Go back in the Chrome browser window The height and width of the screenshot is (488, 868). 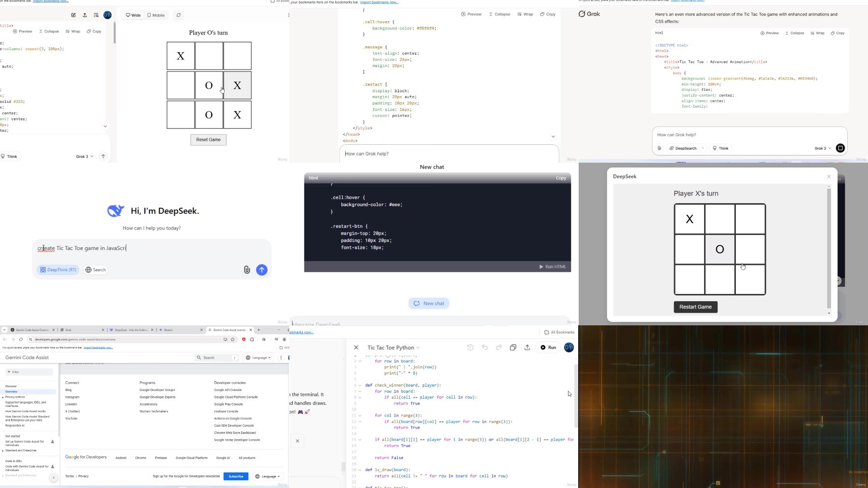[x=5, y=339]
